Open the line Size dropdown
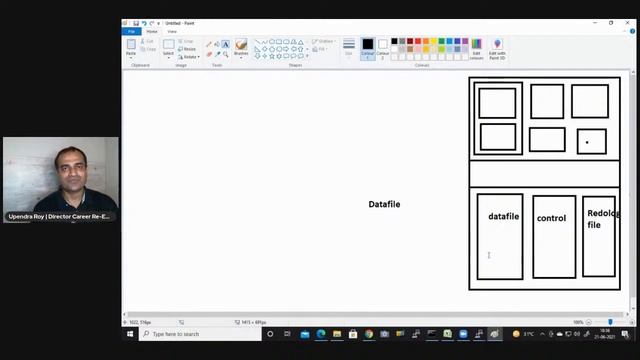The width and height of the screenshot is (640, 360). [349, 48]
